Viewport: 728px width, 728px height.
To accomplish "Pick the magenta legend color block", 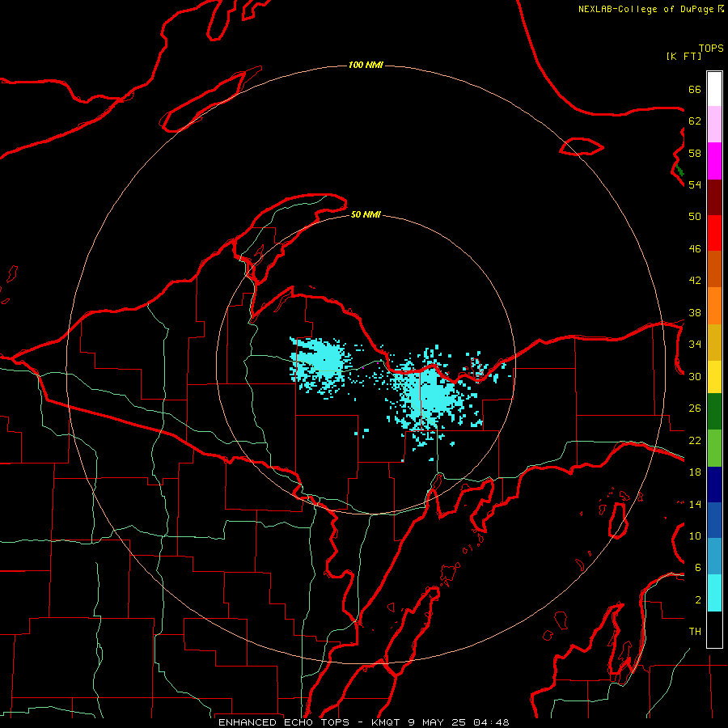I will [714, 161].
